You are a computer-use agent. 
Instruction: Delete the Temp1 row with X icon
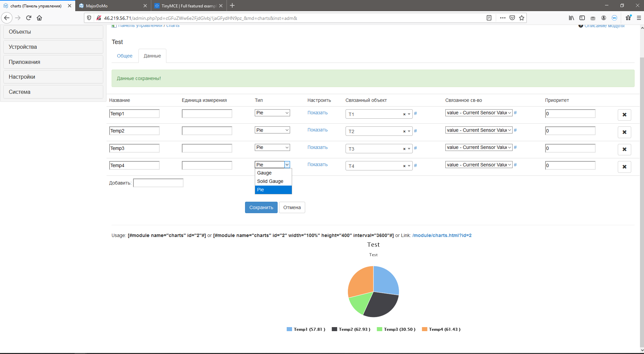coord(624,115)
